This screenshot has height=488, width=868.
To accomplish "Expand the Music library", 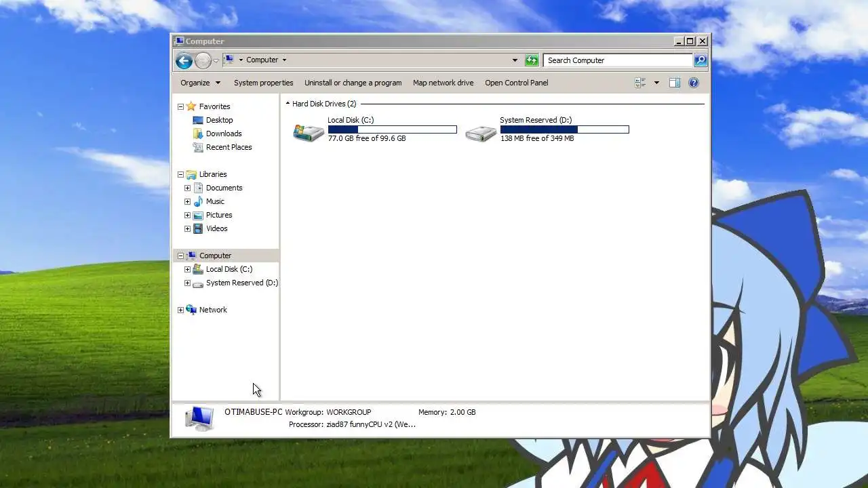I will click(187, 201).
